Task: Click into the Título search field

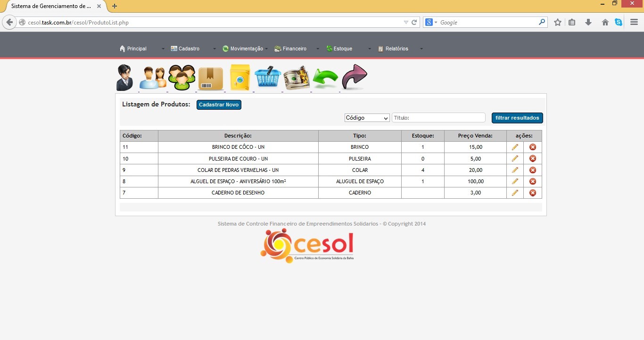Action: tap(438, 118)
